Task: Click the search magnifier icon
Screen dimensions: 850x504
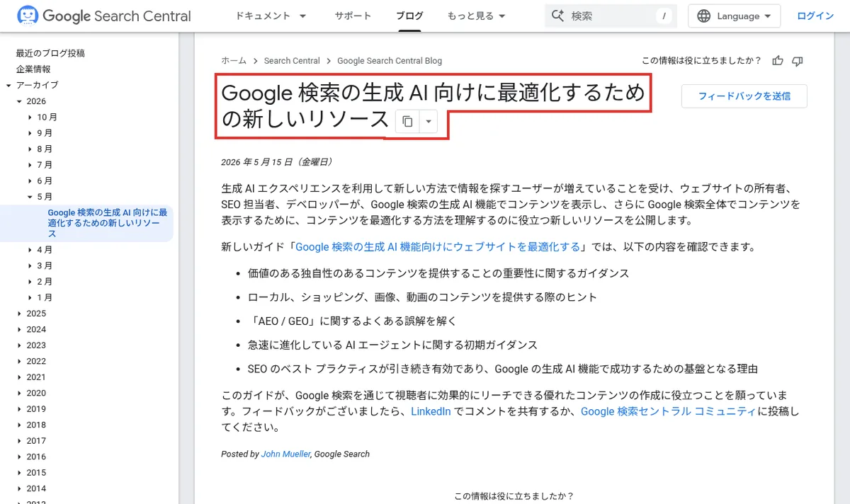Action: 557,16
